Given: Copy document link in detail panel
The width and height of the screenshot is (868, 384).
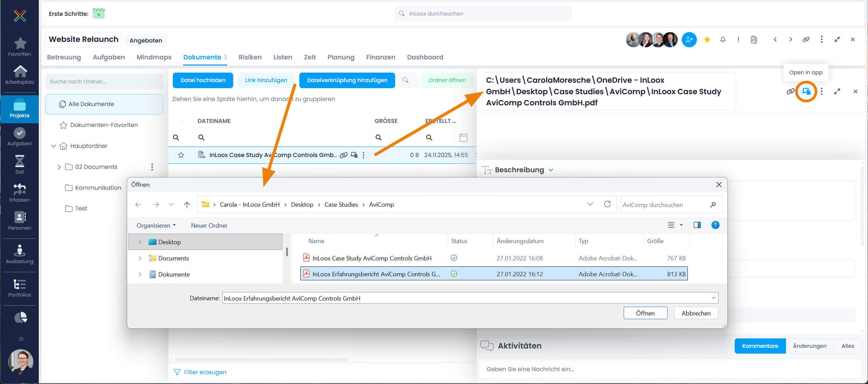Looking at the screenshot, I should (x=790, y=91).
